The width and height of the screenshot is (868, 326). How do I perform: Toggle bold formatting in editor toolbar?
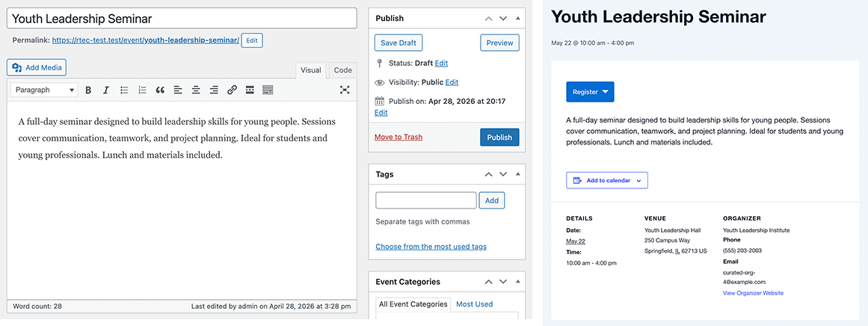tap(88, 90)
